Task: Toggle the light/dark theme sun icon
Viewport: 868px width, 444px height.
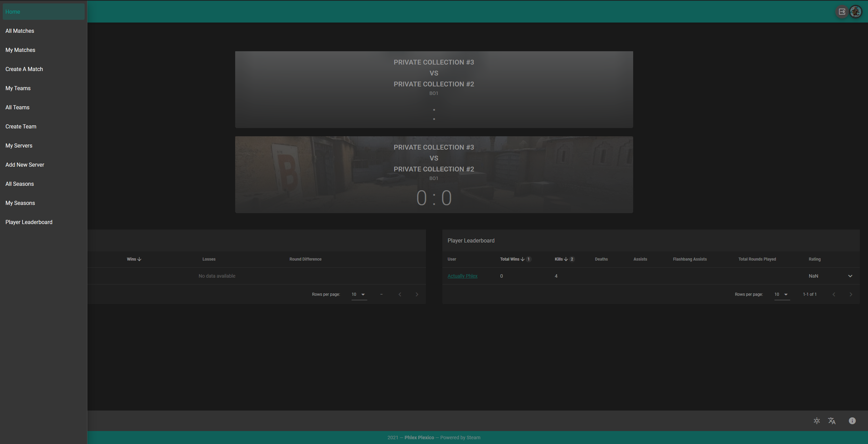Action: [x=816, y=421]
